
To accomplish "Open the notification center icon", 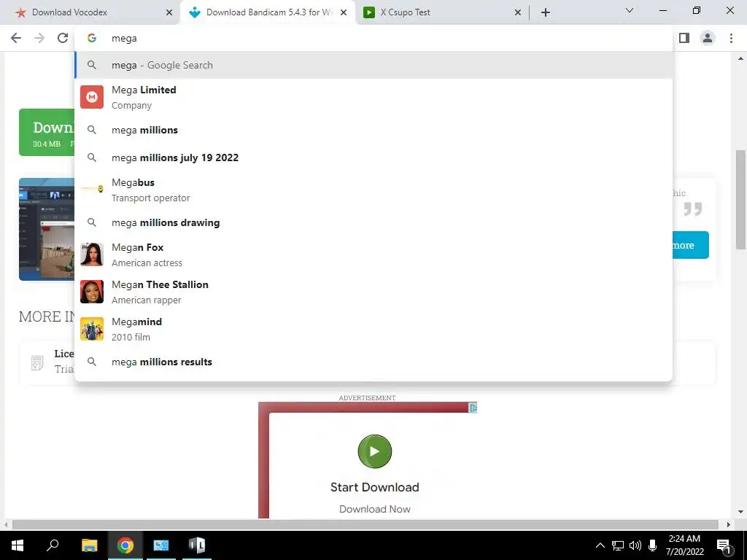I will [x=724, y=545].
